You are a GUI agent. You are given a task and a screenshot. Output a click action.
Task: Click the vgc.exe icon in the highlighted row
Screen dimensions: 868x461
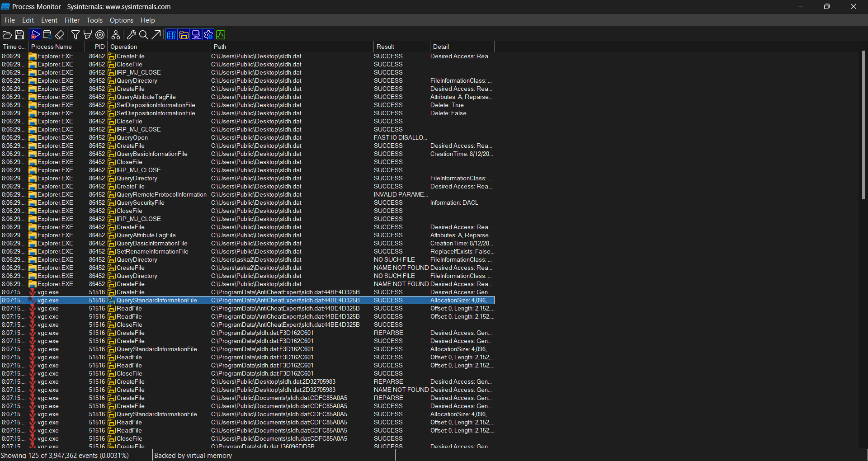point(33,301)
